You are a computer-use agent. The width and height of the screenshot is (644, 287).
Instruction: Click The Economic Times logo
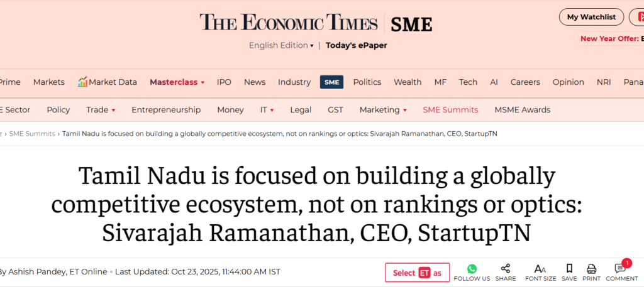pos(289,23)
